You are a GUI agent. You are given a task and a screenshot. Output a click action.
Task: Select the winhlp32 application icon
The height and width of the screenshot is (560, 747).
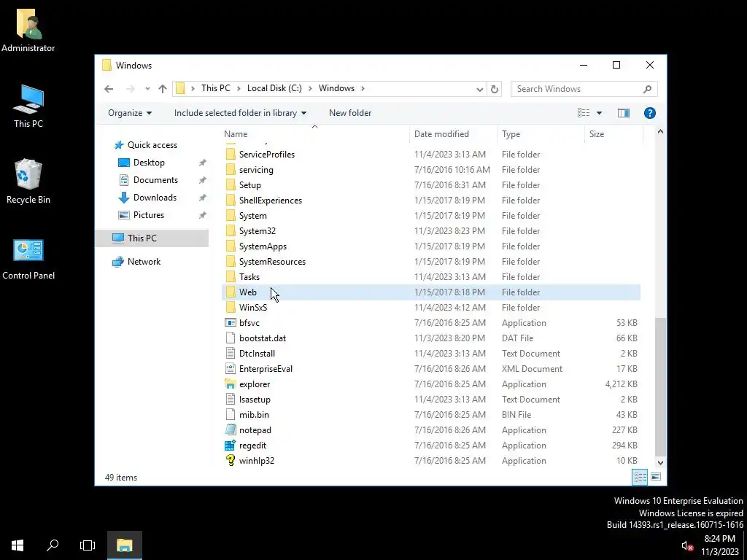tap(231, 461)
